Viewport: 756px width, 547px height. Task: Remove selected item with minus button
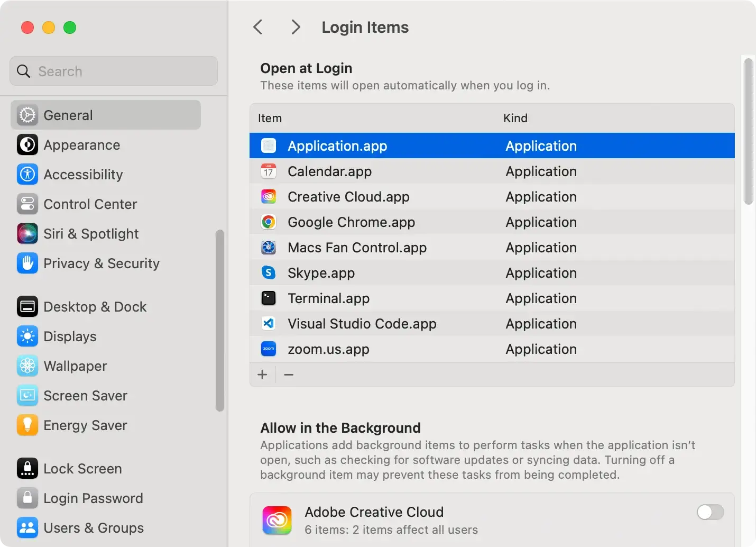click(289, 375)
